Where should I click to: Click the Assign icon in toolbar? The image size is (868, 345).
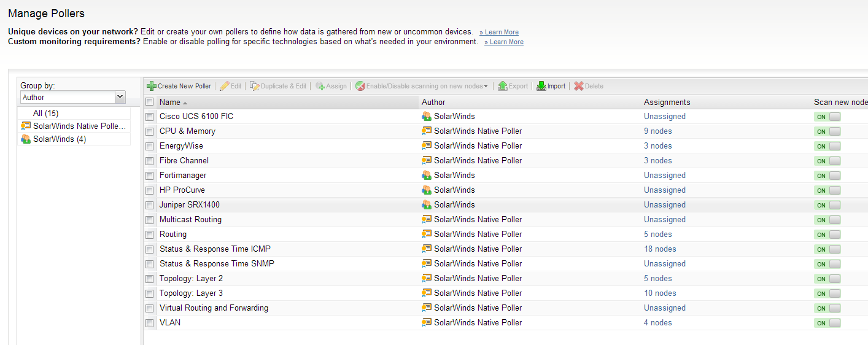point(320,86)
